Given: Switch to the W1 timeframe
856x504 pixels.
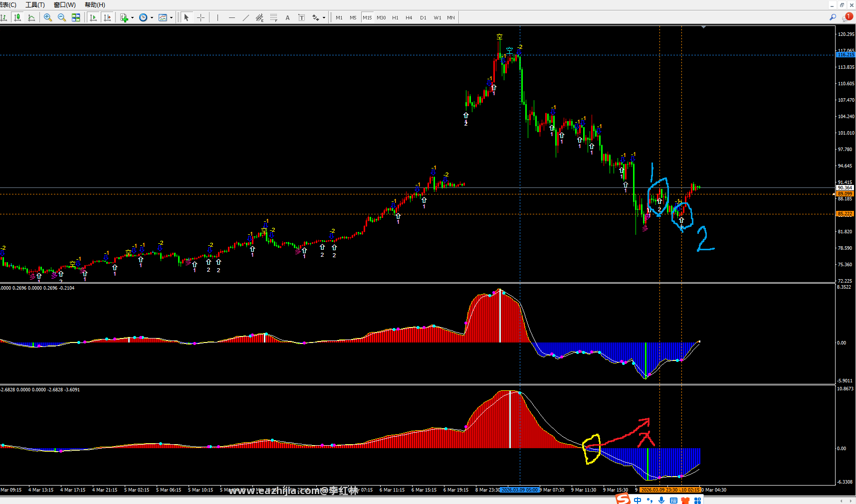Looking at the screenshot, I should (437, 17).
